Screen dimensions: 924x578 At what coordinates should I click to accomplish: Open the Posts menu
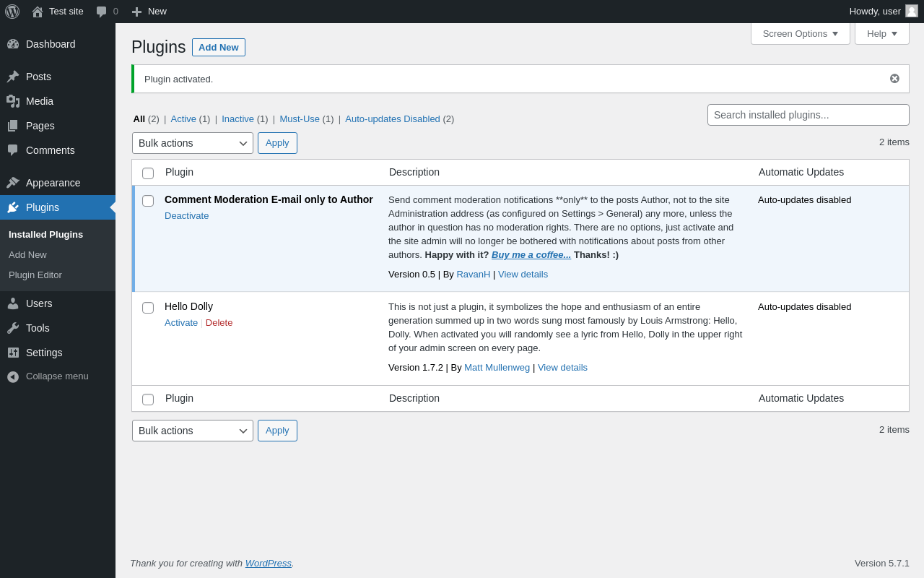58,77
